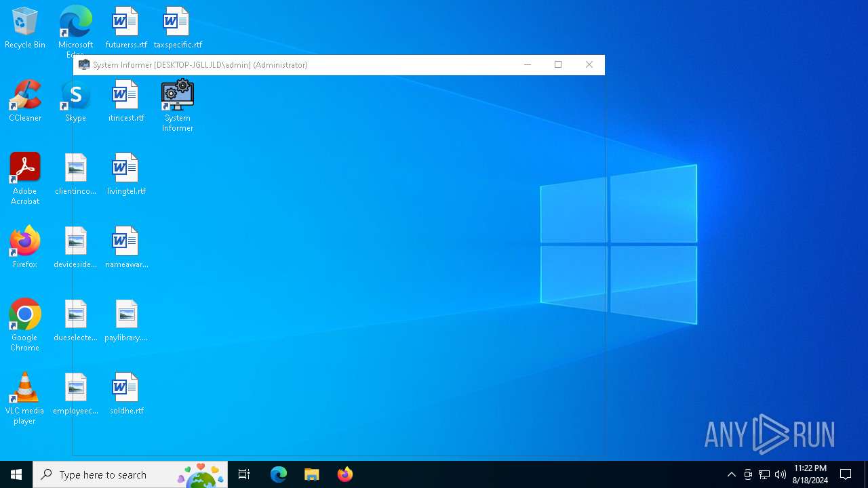
Task: Select the paylibrary... image file
Action: [126, 321]
